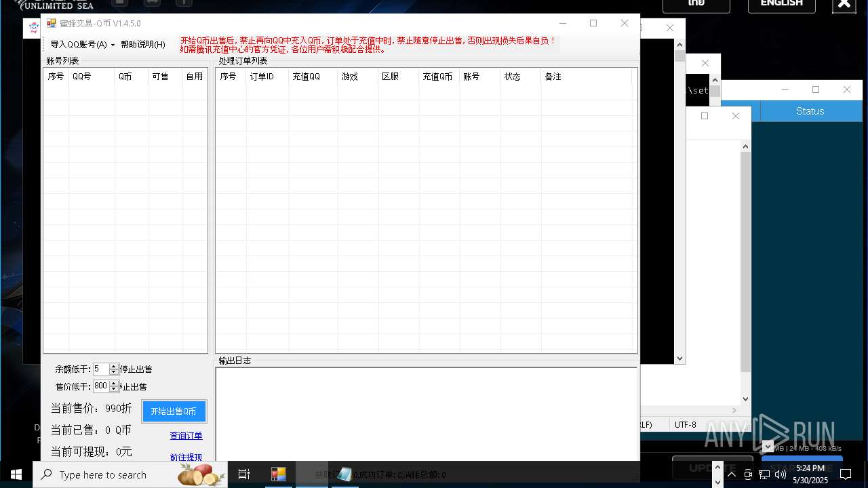The height and width of the screenshot is (488, 868).
Task: Decrease the 余额低于 spinner value
Action: pyautogui.click(x=114, y=372)
